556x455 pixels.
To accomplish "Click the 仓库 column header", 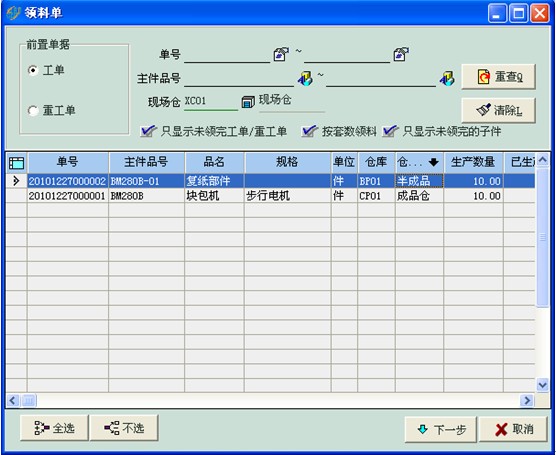I will pos(376,162).
